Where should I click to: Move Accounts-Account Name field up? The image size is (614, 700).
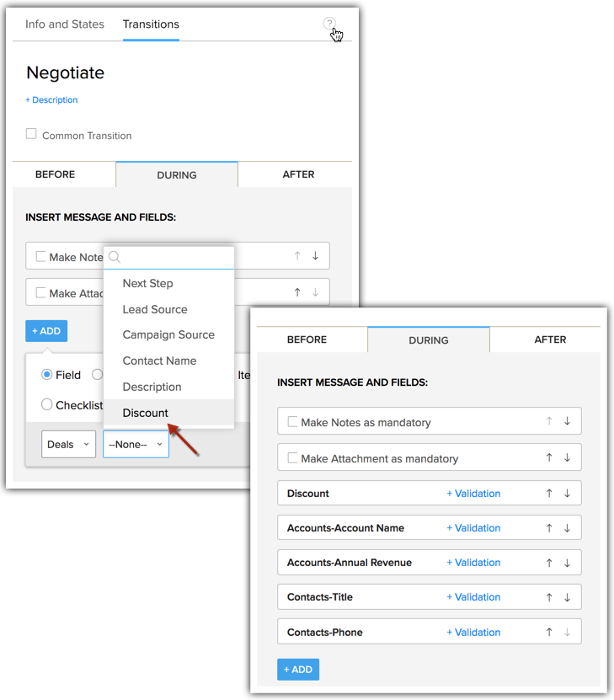pyautogui.click(x=549, y=528)
